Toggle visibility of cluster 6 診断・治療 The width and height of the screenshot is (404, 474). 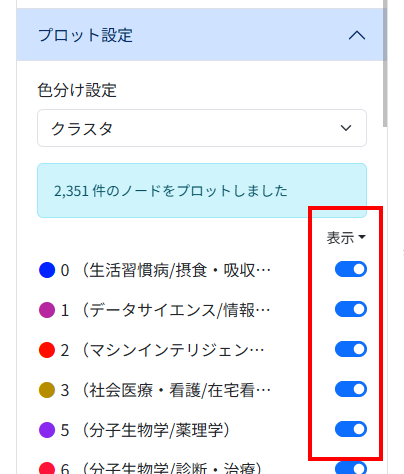tap(351, 468)
